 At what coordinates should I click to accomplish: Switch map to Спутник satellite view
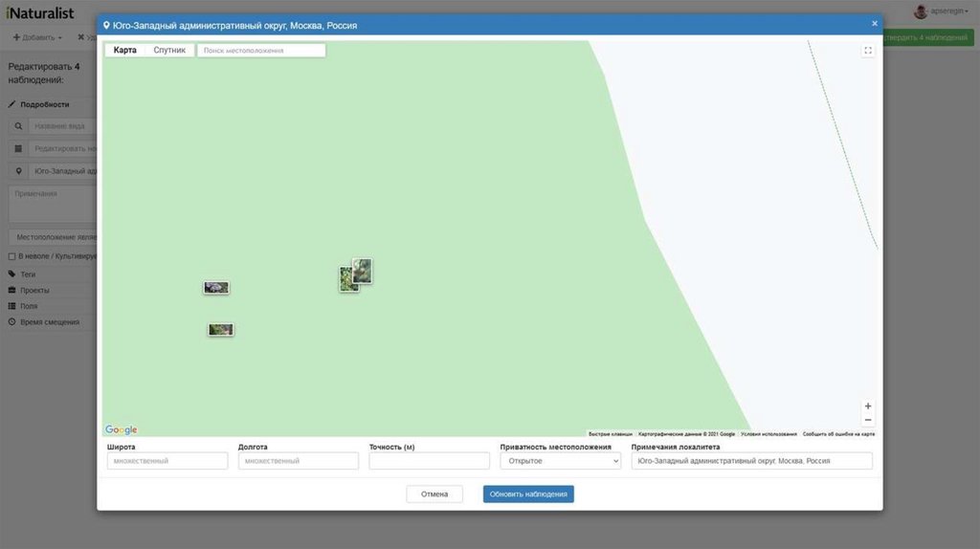click(169, 50)
